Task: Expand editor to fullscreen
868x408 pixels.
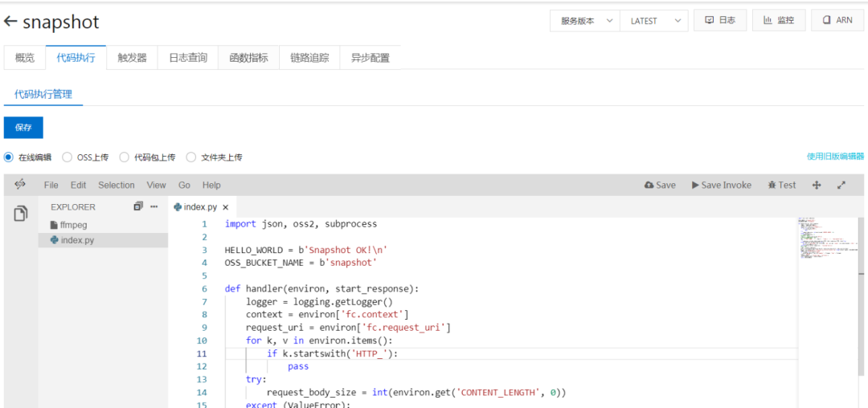Action: click(x=841, y=185)
